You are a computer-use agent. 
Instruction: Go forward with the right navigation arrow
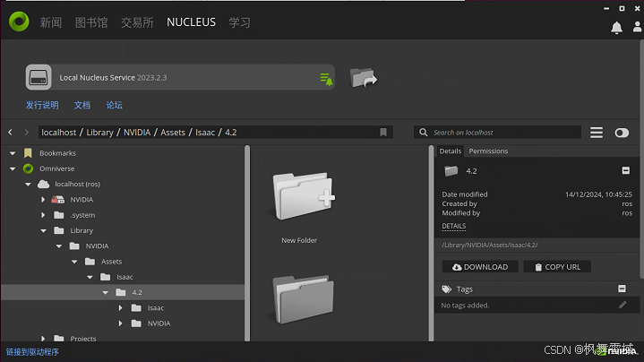coord(27,133)
